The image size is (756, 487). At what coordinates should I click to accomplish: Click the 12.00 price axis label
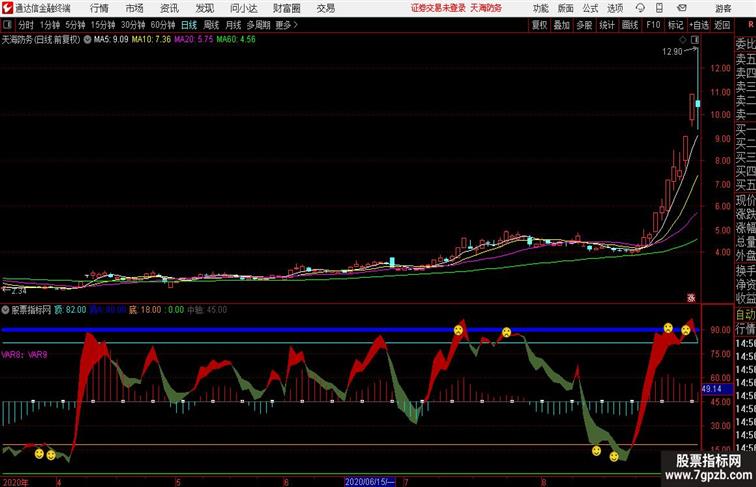tap(720, 68)
